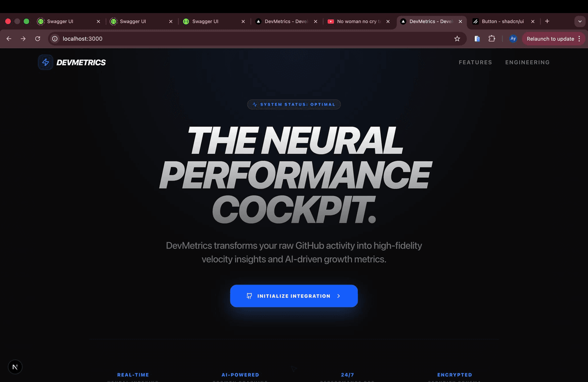Expand the tab search dropdown
This screenshot has height=382, width=588.
(579, 22)
